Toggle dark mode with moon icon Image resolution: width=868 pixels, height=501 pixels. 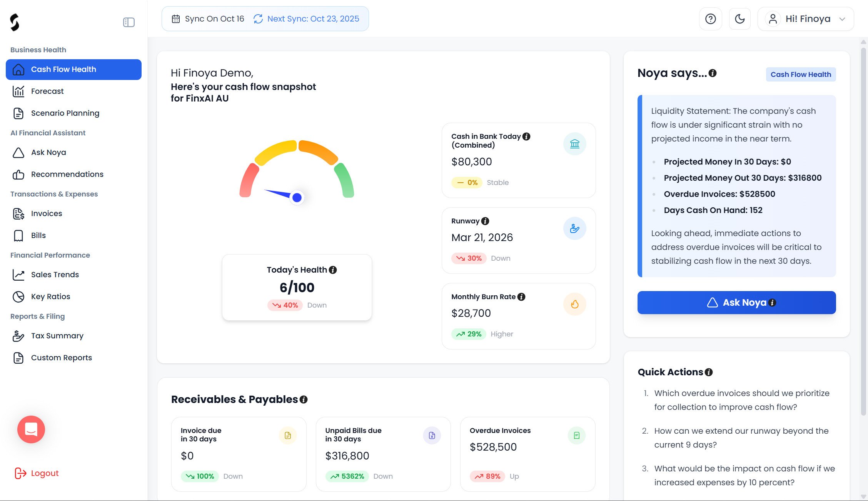(739, 19)
